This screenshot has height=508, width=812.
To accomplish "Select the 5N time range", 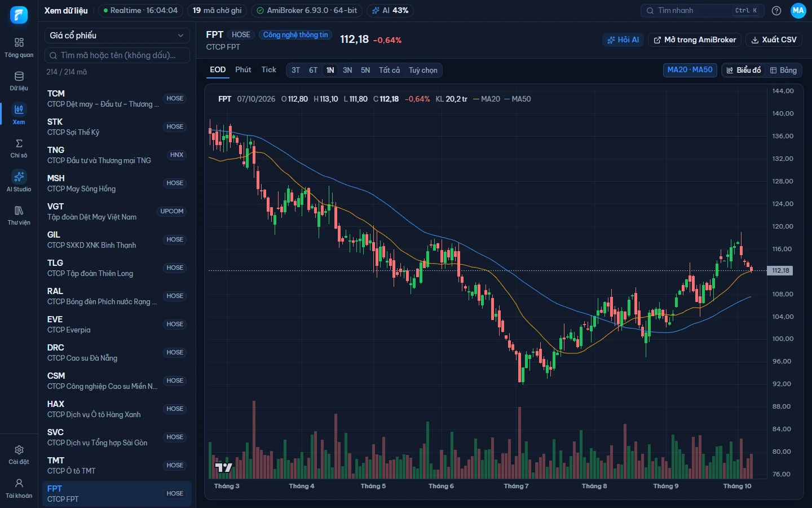I will click(x=365, y=70).
